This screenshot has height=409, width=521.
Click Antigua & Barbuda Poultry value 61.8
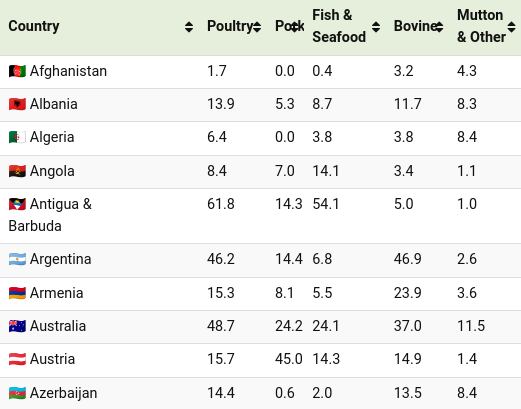(x=221, y=204)
